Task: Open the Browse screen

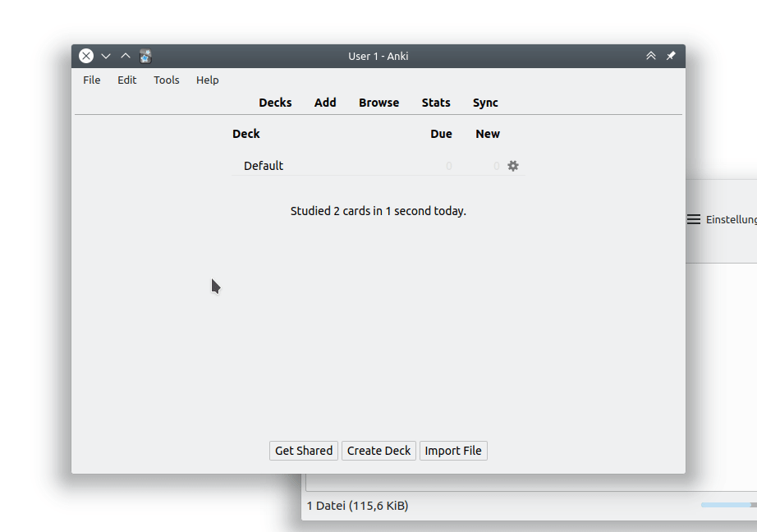Action: 378,103
